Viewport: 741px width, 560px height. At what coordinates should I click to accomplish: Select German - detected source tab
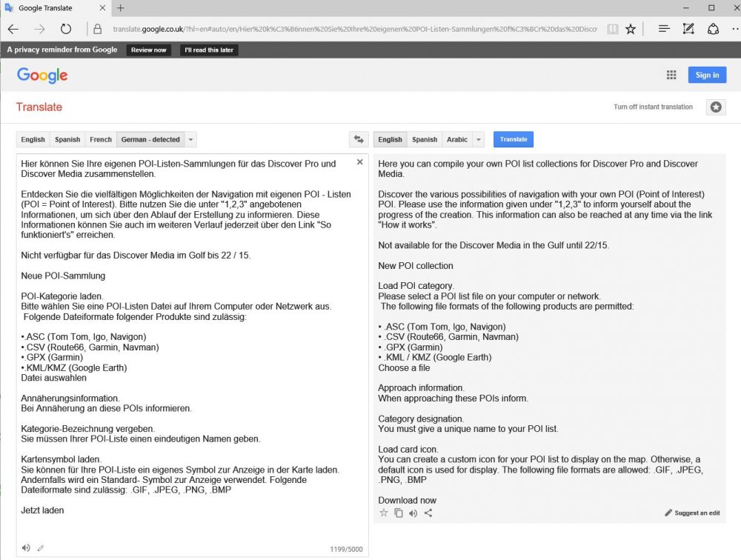[x=150, y=139]
